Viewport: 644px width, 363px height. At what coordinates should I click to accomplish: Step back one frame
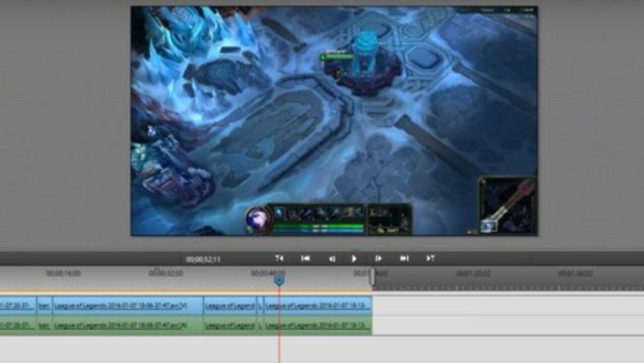tap(332, 258)
